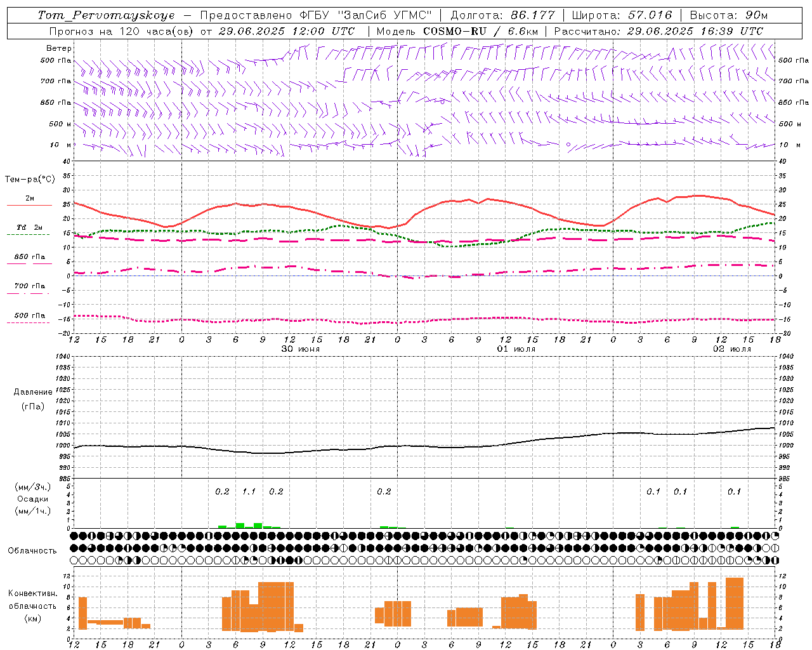
Task: Click 'Прогноз на 120 часа(ов)' forecast text
Action: click(x=122, y=31)
